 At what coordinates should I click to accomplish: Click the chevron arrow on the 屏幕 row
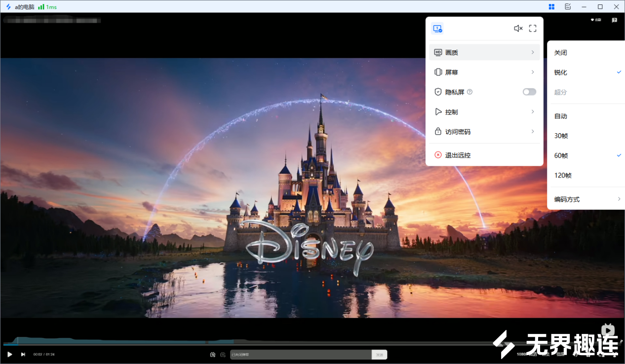click(533, 72)
